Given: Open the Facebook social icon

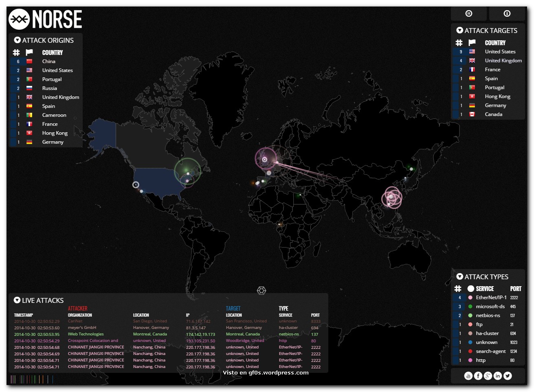Looking at the screenshot, I should 478,376.
